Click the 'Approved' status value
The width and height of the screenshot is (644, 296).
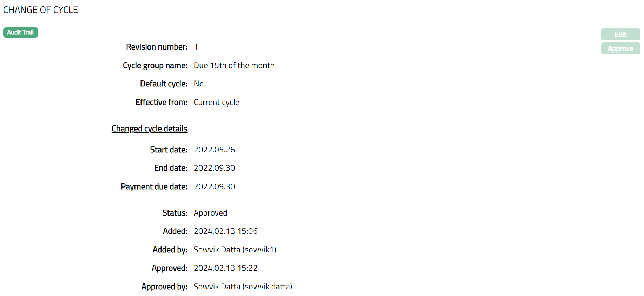coord(210,213)
